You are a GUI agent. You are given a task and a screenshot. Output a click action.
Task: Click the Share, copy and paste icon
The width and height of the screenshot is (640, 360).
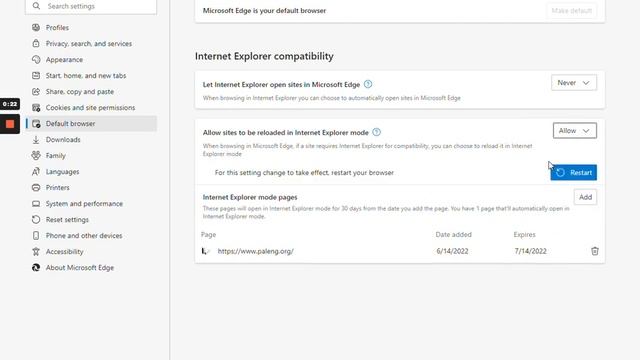[x=36, y=91]
